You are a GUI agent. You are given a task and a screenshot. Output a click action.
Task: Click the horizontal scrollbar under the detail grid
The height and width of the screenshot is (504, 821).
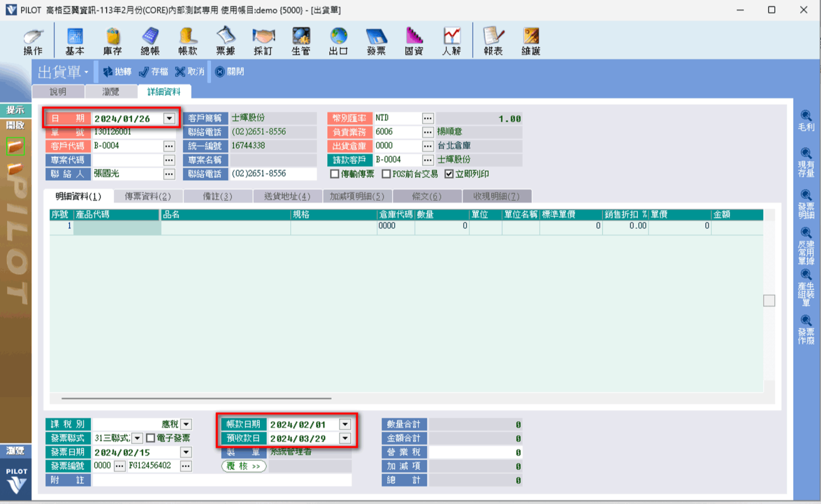(196, 398)
